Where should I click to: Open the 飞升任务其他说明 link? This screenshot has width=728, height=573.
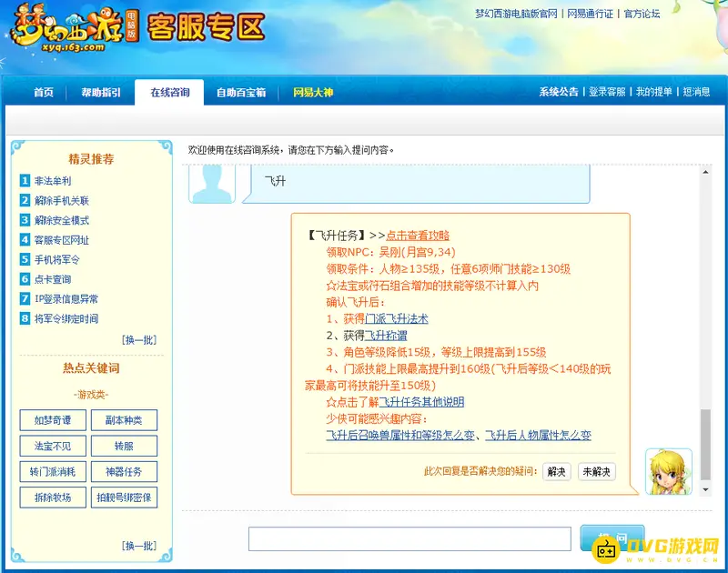[421, 402]
